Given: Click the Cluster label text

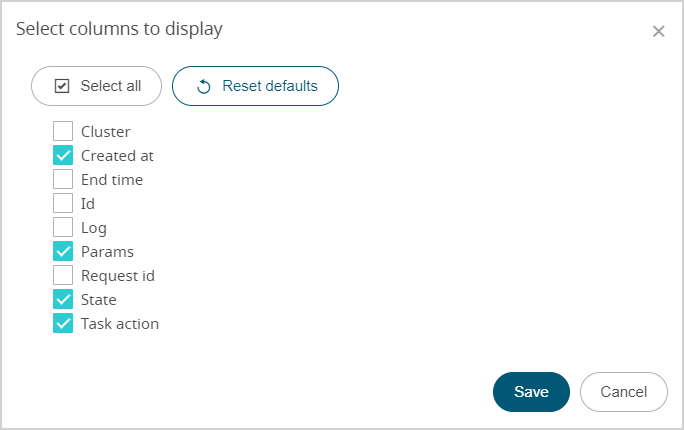Looking at the screenshot, I should click(x=105, y=131).
